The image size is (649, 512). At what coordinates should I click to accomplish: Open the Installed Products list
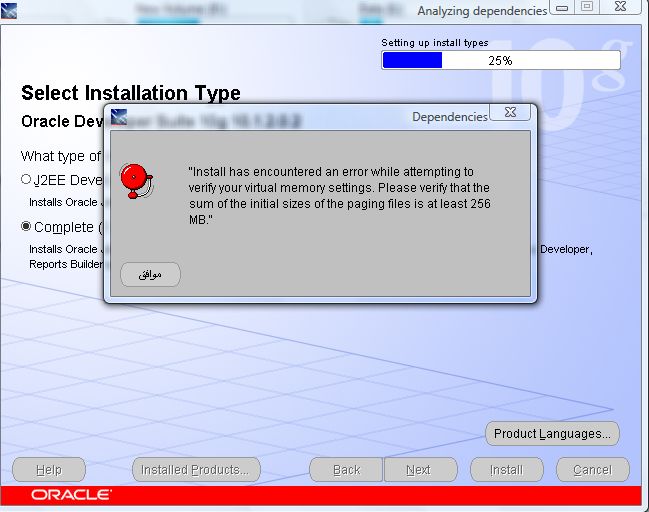196,470
